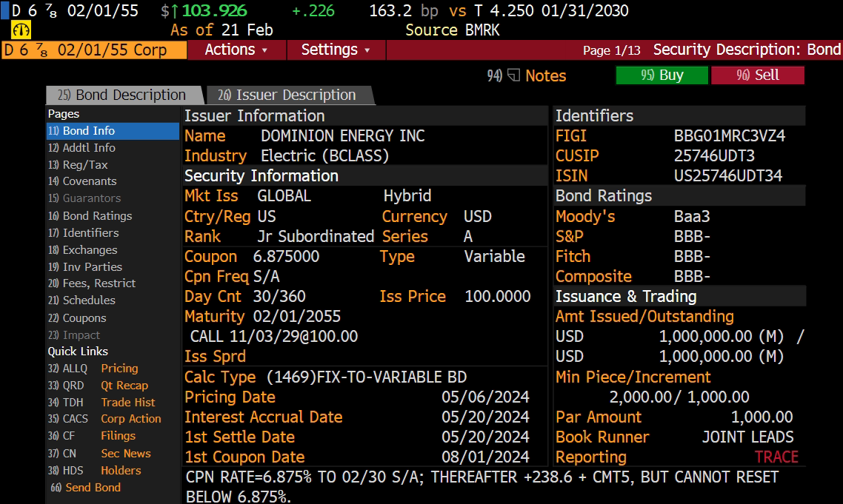
Task: Open the Coupons page
Action: 77,318
